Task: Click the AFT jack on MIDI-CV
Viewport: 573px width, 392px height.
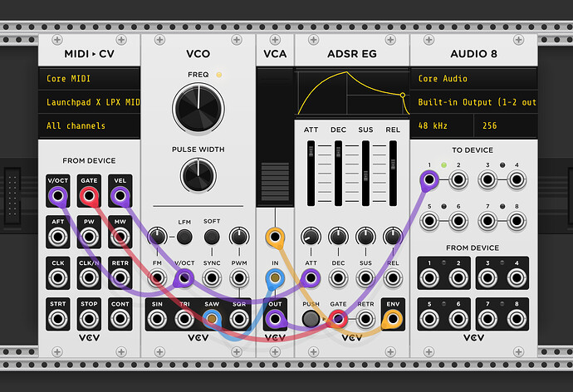Action: point(58,237)
